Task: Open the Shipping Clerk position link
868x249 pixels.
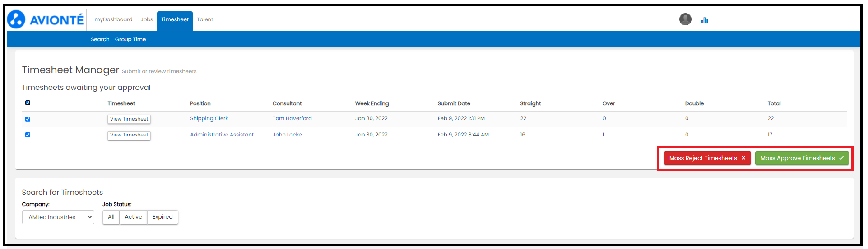Action: pos(209,118)
